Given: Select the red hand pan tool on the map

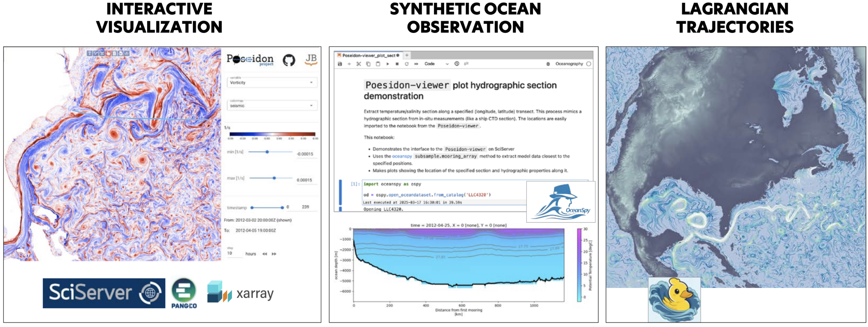Looking at the screenshot, I should [108, 53].
